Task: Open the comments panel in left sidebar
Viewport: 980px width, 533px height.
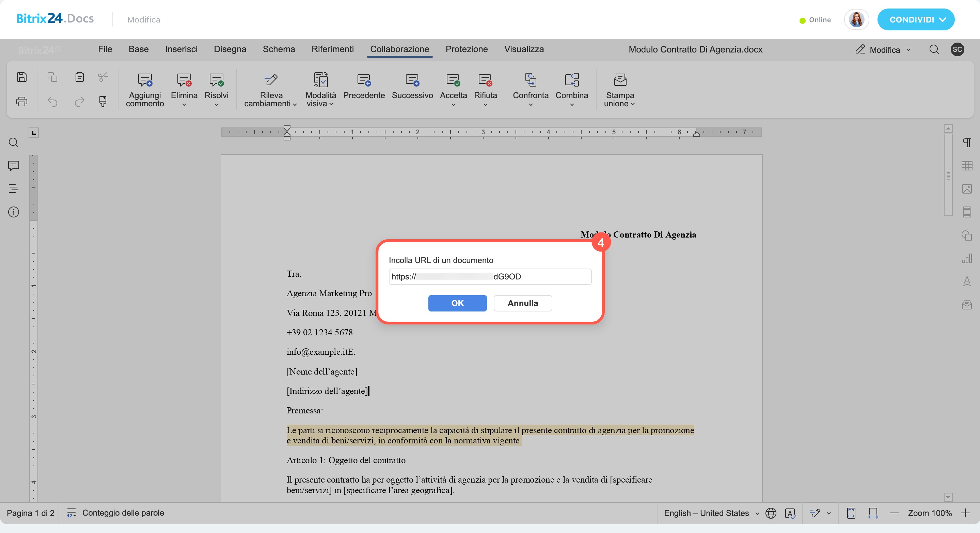Action: click(x=13, y=166)
